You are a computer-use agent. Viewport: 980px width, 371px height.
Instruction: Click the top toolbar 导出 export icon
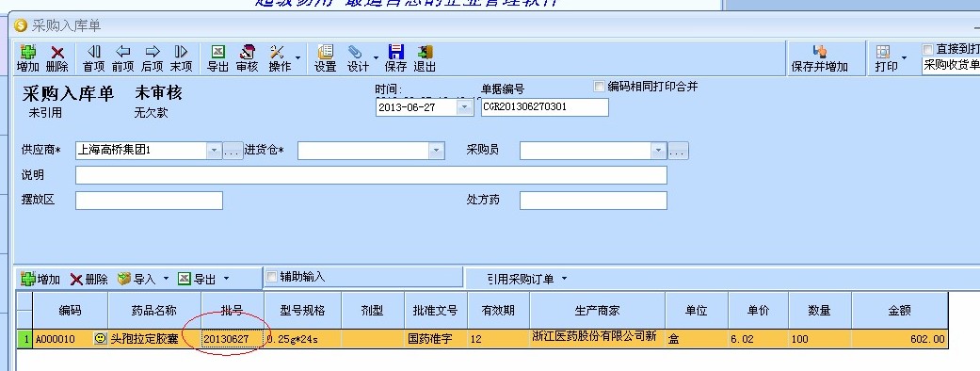tap(218, 51)
